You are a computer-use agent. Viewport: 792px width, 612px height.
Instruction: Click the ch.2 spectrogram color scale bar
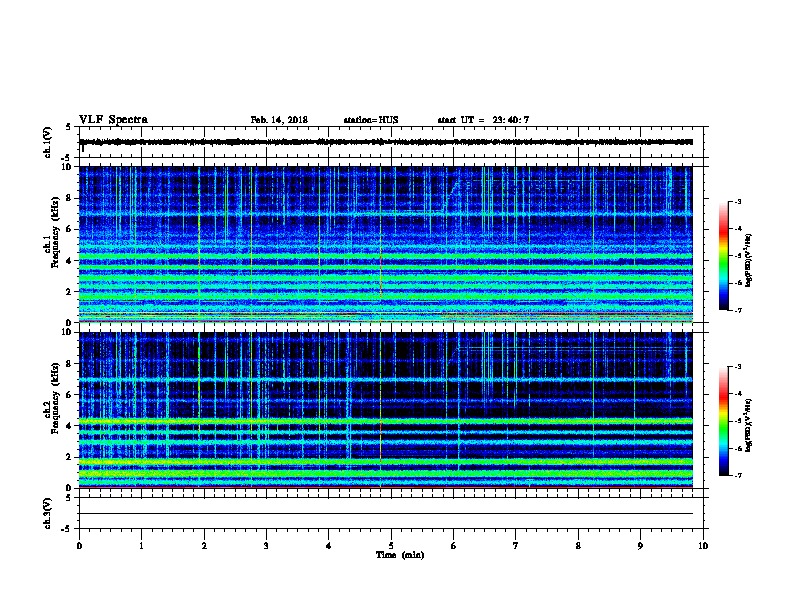tap(724, 421)
